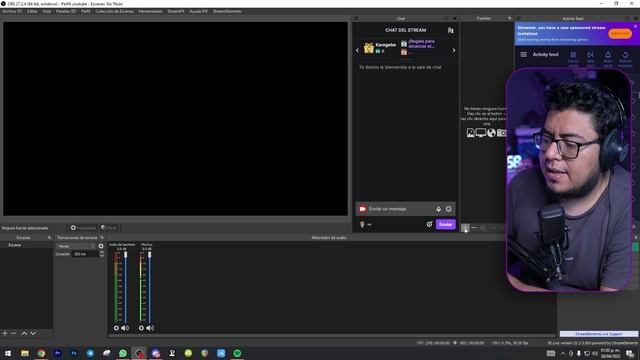
Task: Open the emote picker in the chat input
Action: point(449,209)
